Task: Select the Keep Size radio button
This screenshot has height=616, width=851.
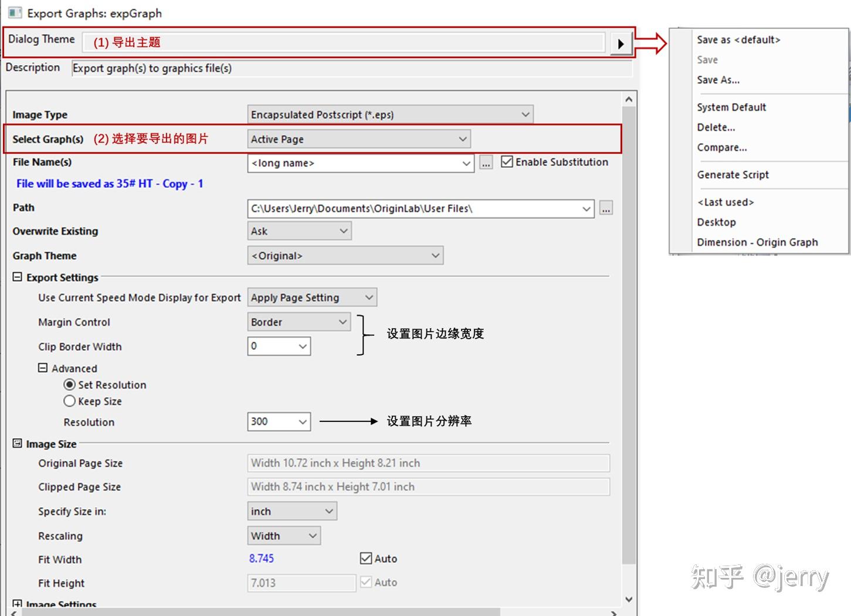Action: coord(70,401)
